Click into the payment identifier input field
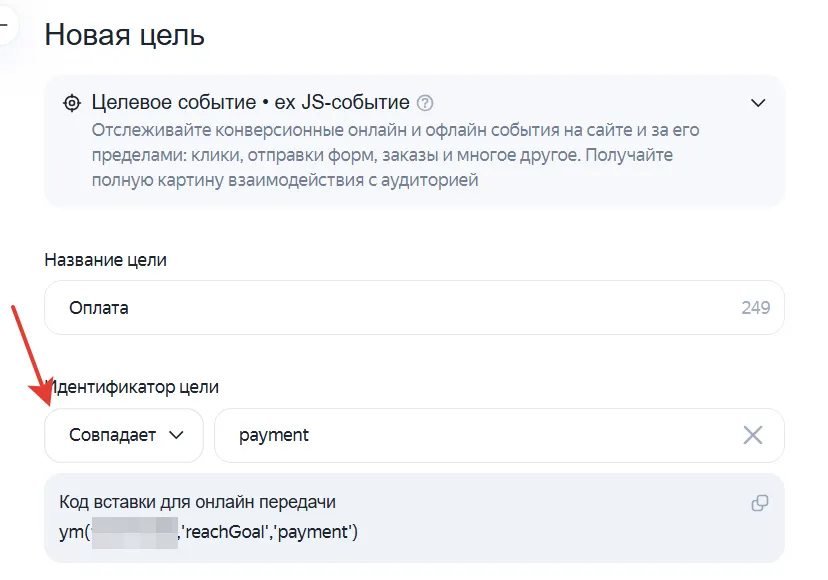The width and height of the screenshot is (828, 580). tap(499, 435)
